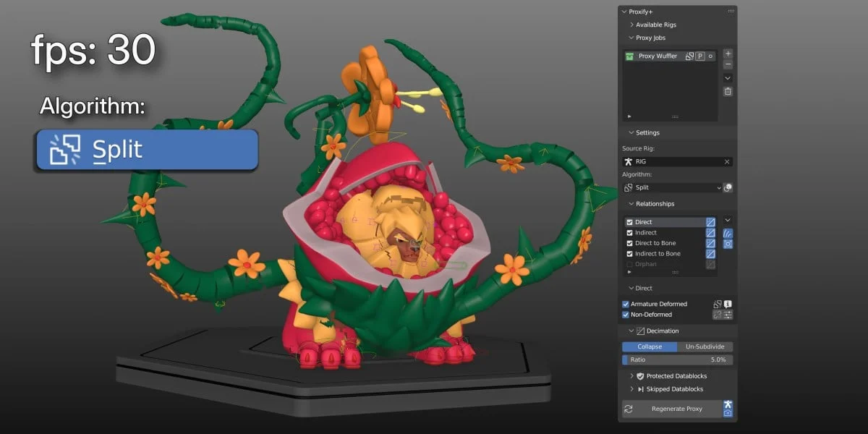Uncheck the Indirect to Bone option

[x=630, y=254]
